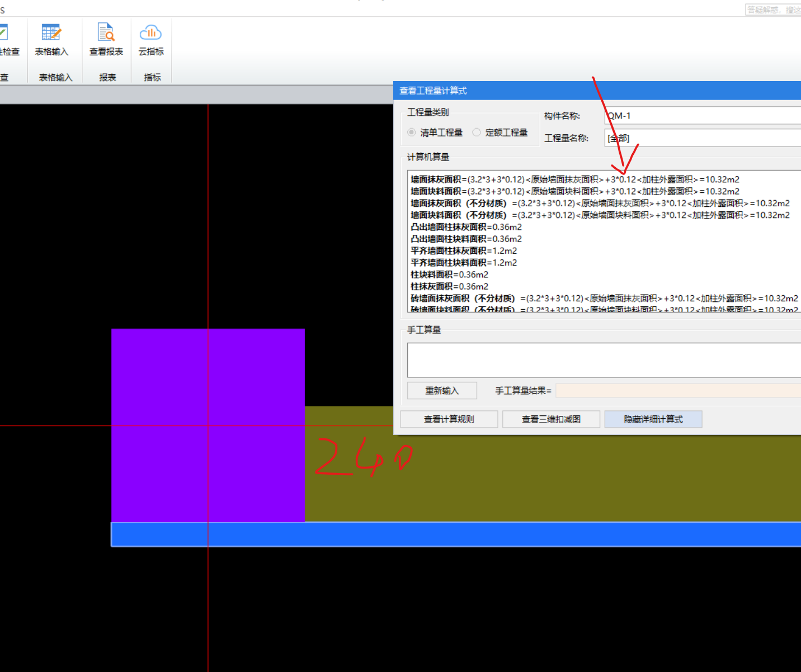801x672 pixels.
Task: Click the 隐藏详细计算式 button
Action: click(x=653, y=419)
